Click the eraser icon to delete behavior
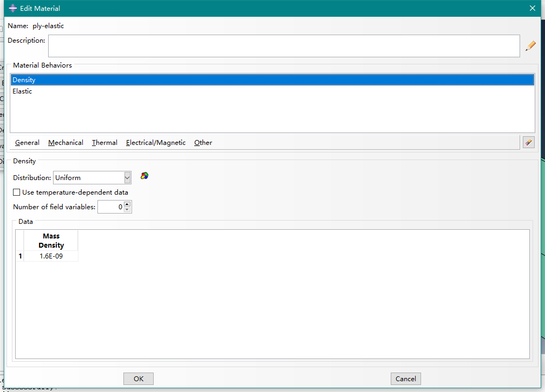545x392 pixels. coord(528,142)
